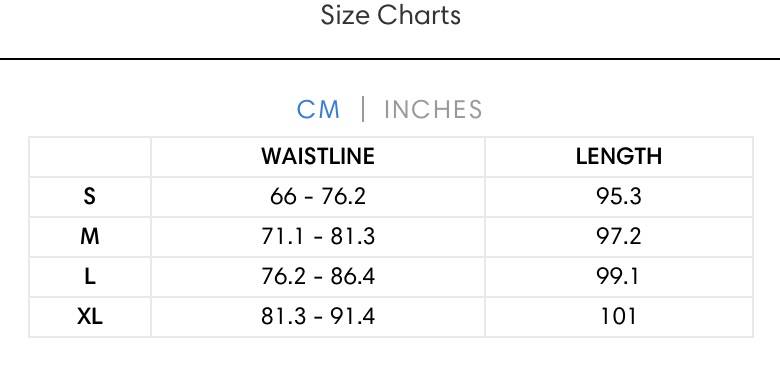Viewport: 780px width, 392px height.
Task: Select length value 99.1
Action: (619, 277)
